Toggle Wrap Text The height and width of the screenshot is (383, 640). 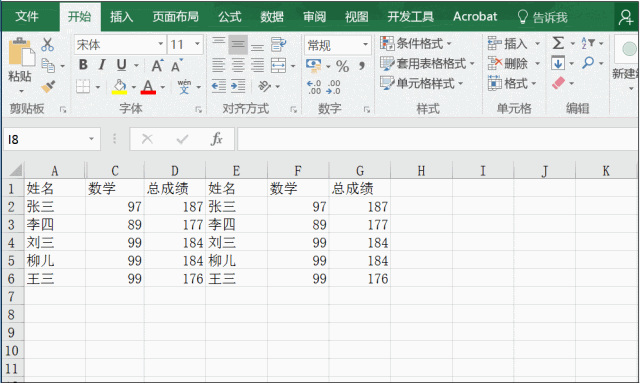278,45
